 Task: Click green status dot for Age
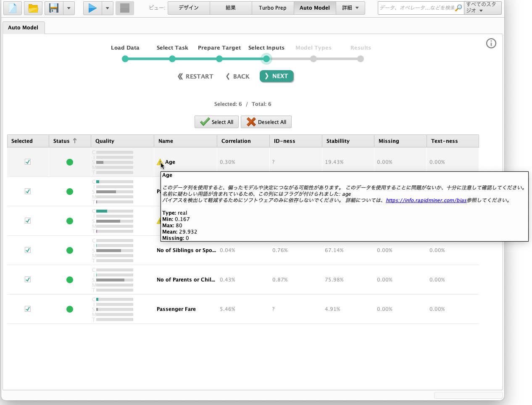pos(70,162)
